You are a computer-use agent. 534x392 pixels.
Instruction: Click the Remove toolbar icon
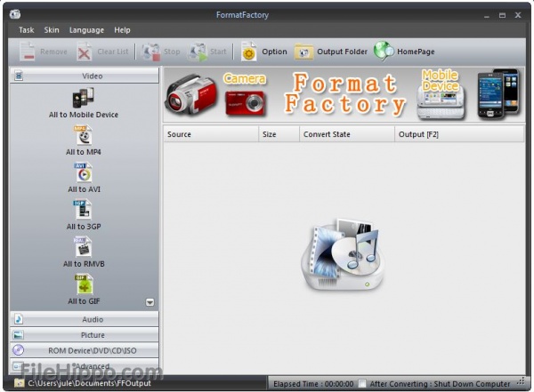point(27,52)
